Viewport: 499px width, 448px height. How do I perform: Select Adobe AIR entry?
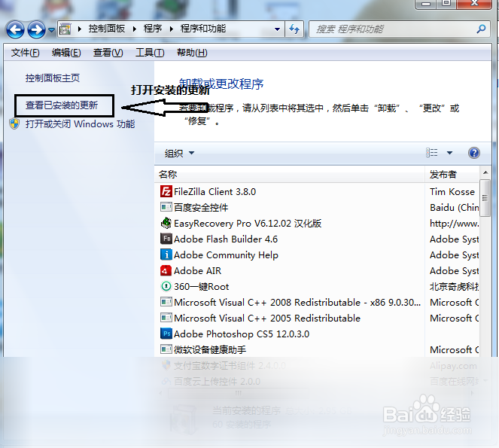197,271
